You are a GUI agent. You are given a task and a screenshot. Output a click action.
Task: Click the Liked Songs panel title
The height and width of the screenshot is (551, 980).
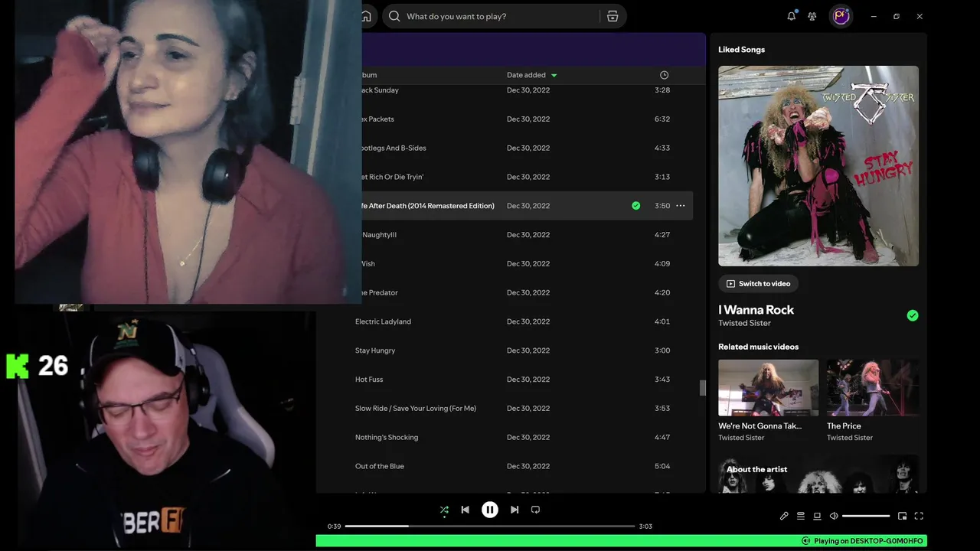(741, 50)
